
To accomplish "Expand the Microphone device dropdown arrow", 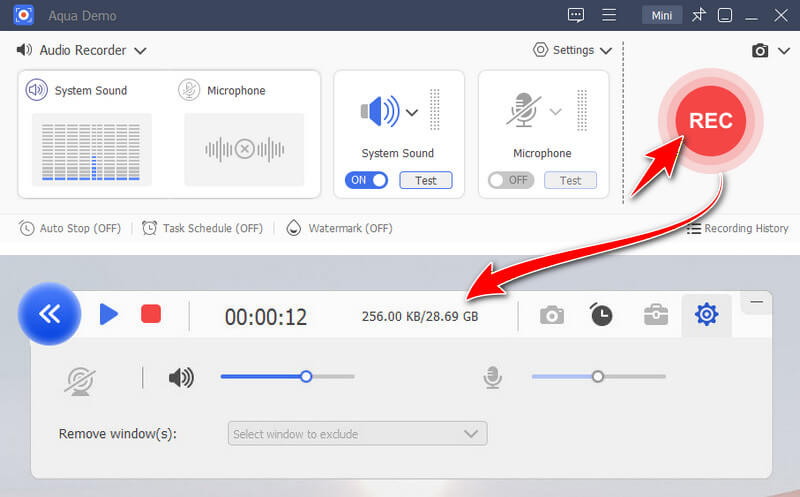I will pyautogui.click(x=556, y=112).
